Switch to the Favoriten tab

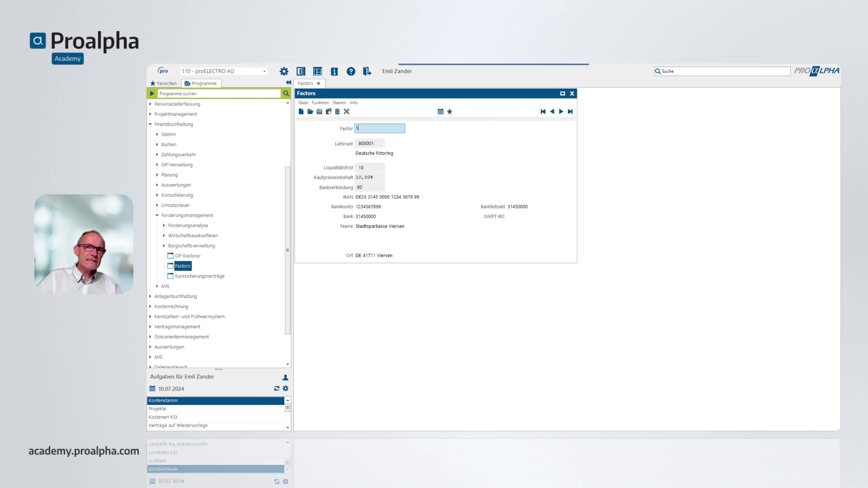pos(163,83)
